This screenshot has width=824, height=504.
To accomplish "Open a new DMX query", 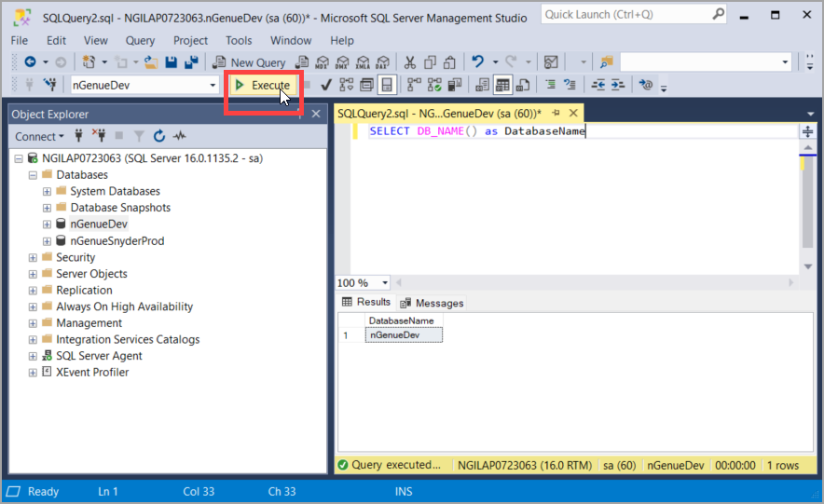I will point(343,62).
